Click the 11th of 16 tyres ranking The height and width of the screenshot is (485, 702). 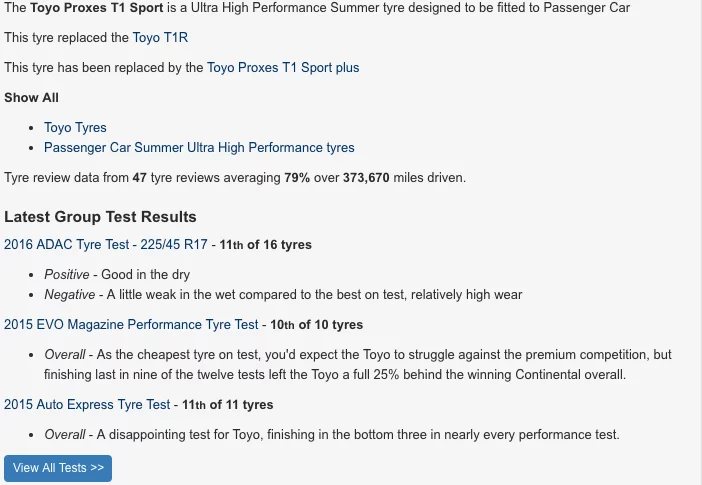click(x=265, y=245)
